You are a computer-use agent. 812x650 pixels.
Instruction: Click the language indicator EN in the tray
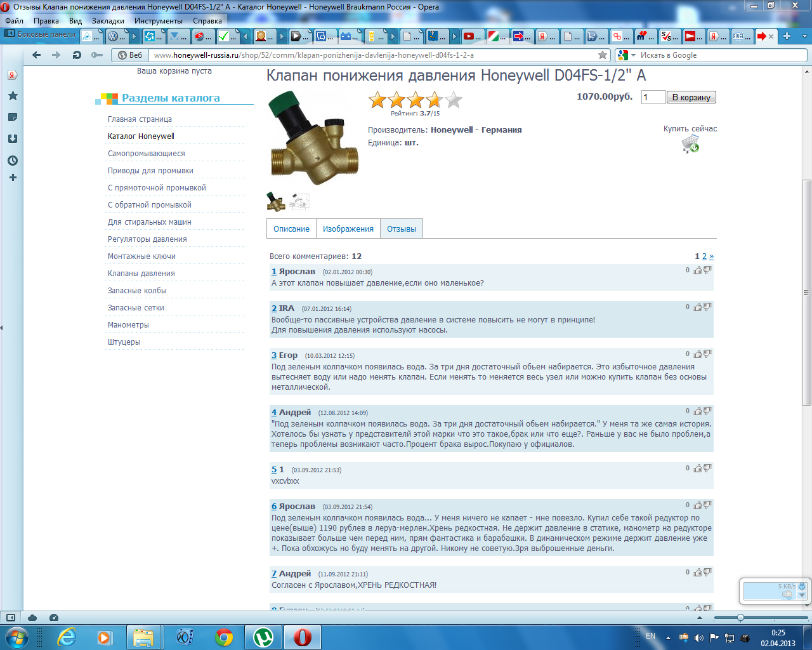(x=650, y=635)
